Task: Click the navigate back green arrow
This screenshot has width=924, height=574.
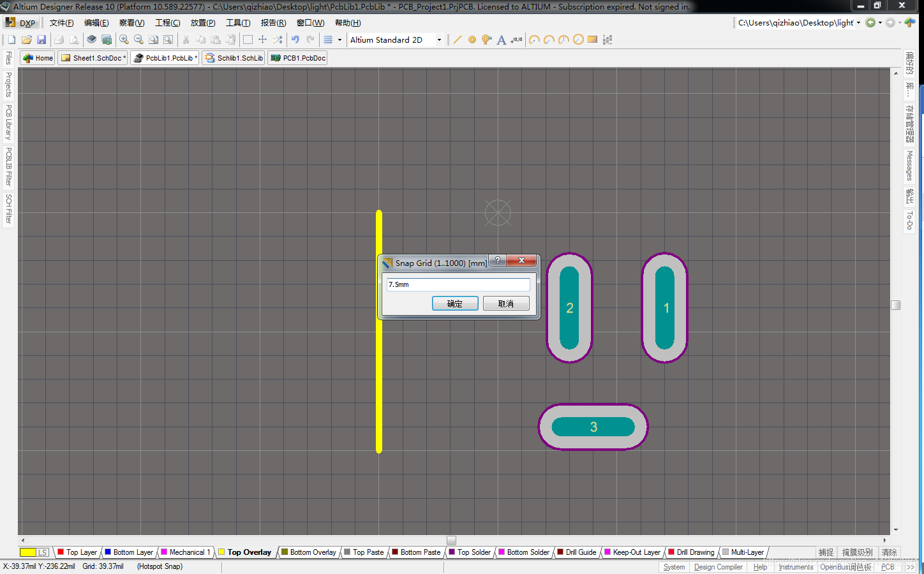Action: [x=870, y=22]
